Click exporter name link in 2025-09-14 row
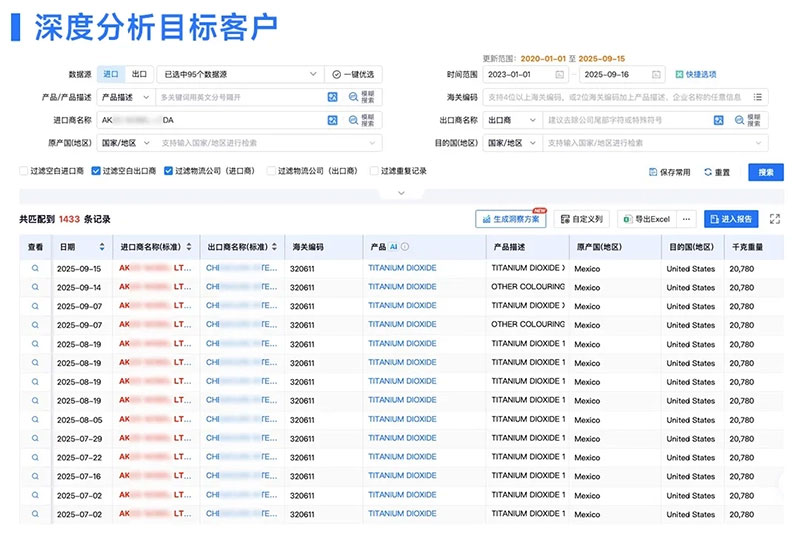Screen dimensions: 800x533 point(241,287)
